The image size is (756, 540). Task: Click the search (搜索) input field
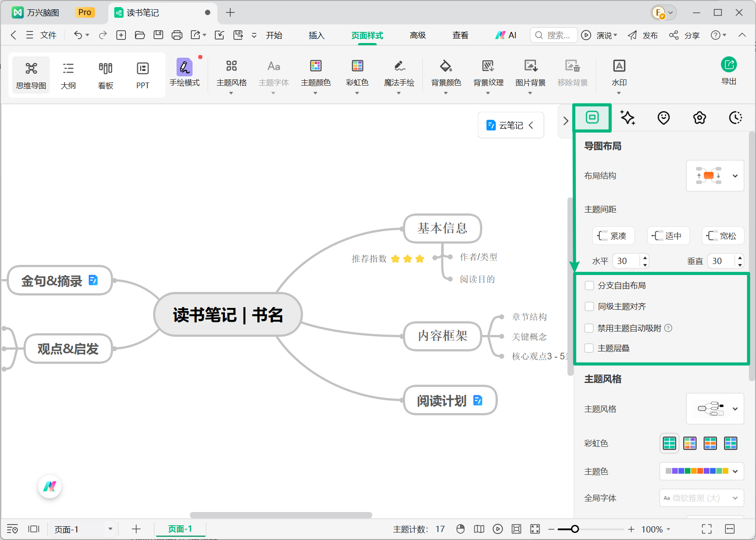tap(554, 35)
